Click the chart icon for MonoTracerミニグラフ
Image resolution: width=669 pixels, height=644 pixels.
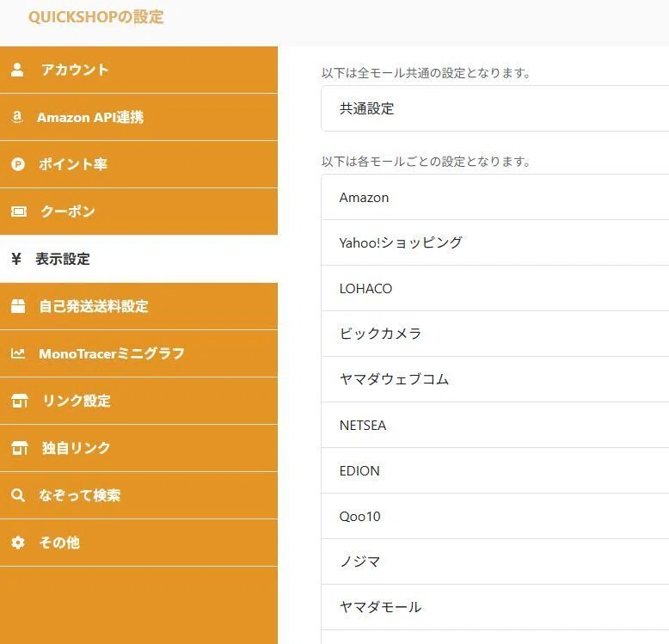coord(18,353)
